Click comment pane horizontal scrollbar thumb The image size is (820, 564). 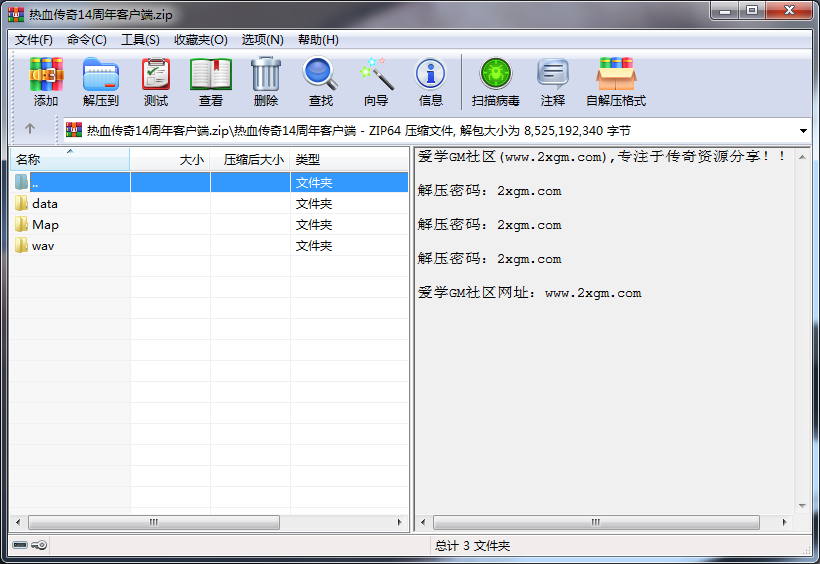coord(596,522)
